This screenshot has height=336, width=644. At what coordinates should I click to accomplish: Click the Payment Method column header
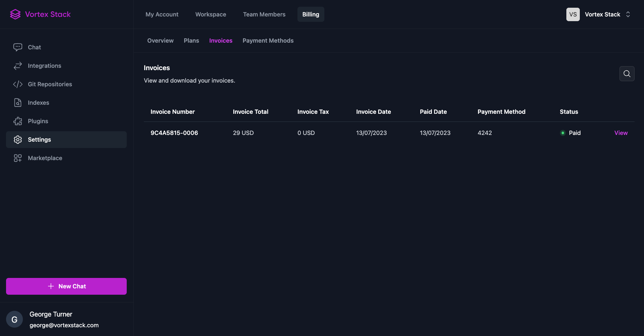tap(501, 112)
